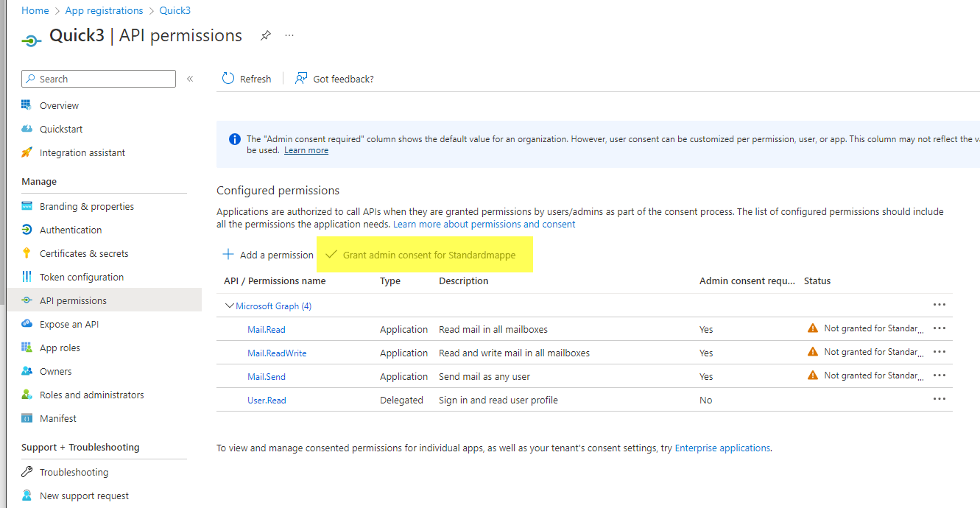Open the ellipsis menu for Mail.Read row

(939, 328)
